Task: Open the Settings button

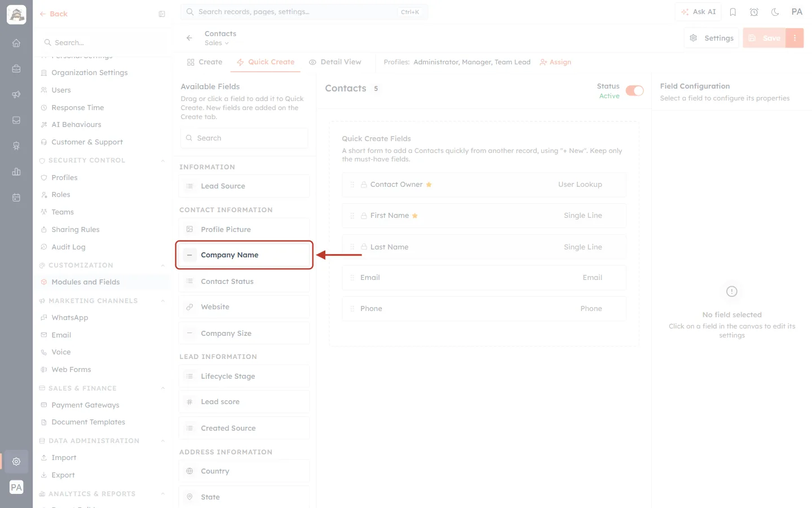Action: [x=712, y=38]
